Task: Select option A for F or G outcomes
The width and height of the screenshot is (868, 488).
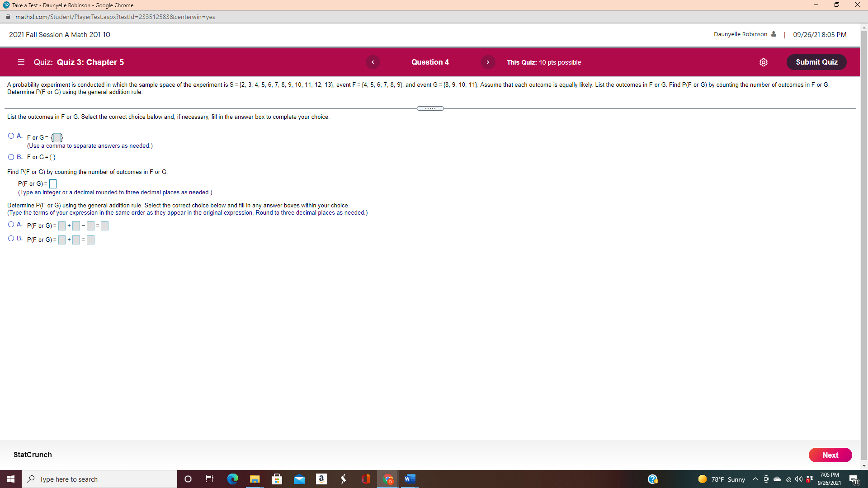Action: click(11, 136)
